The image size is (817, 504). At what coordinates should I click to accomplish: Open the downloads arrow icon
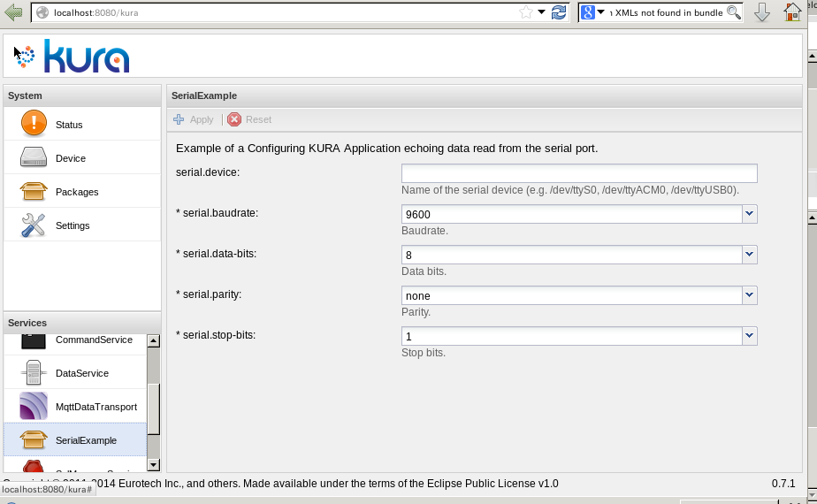tap(762, 12)
